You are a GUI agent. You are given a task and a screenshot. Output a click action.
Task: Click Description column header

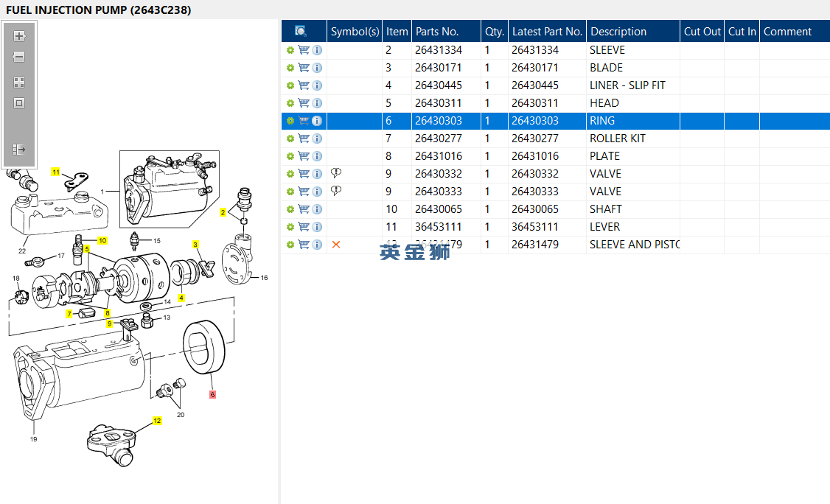coord(633,31)
